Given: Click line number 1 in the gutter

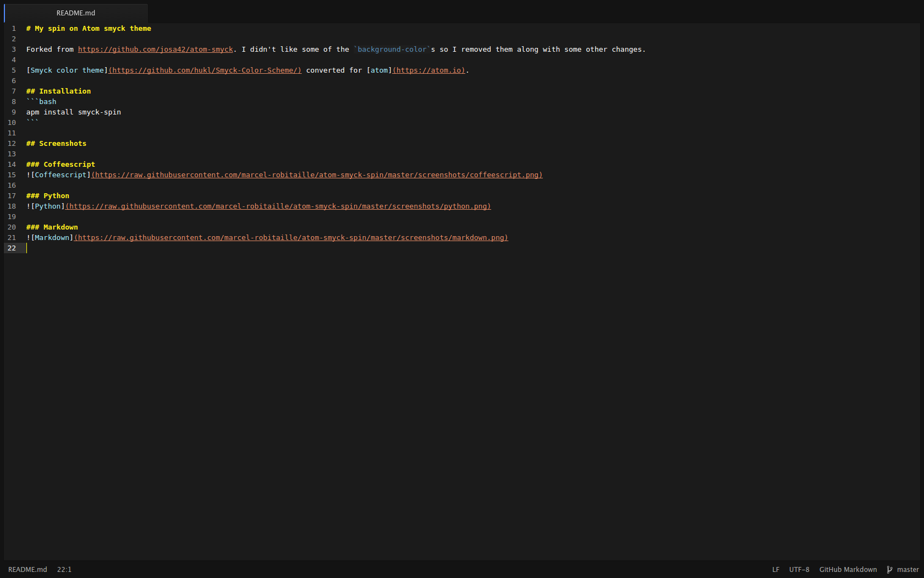Looking at the screenshot, I should [14, 29].
